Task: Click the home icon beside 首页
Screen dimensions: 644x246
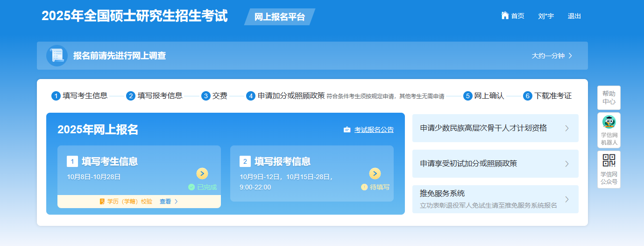Action: [x=505, y=15]
